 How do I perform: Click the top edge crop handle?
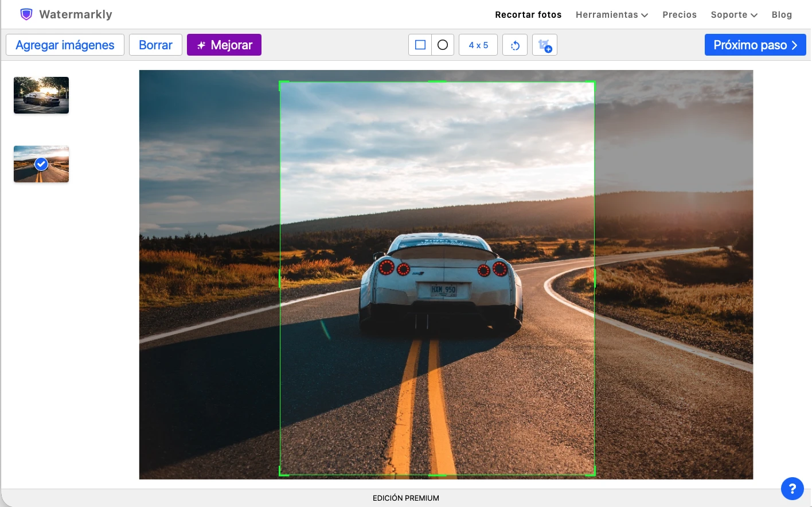pyautogui.click(x=437, y=81)
